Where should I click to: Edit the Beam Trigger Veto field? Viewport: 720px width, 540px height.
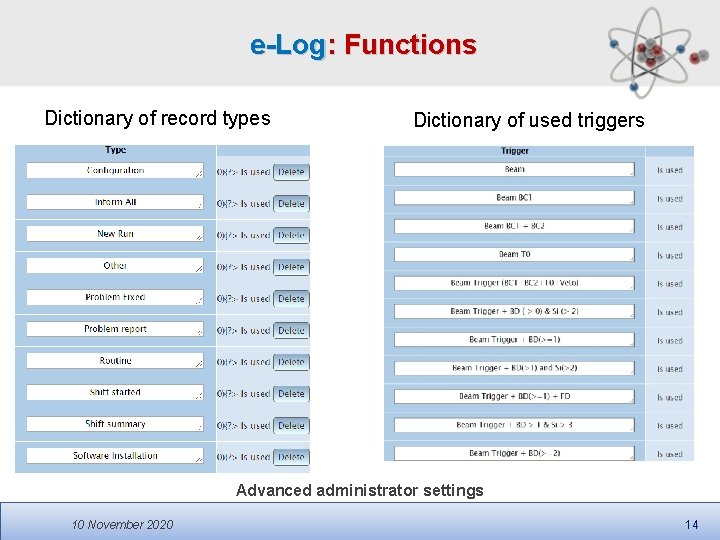[x=514, y=283]
